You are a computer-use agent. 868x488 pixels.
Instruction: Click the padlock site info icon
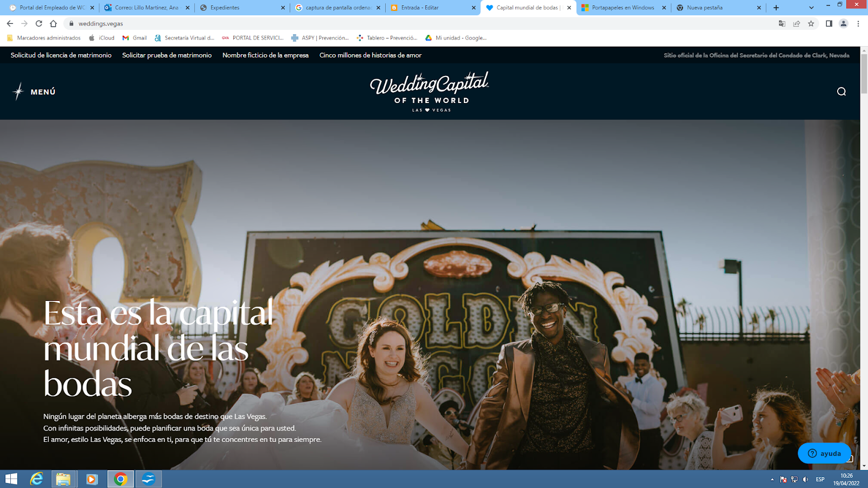click(71, 23)
